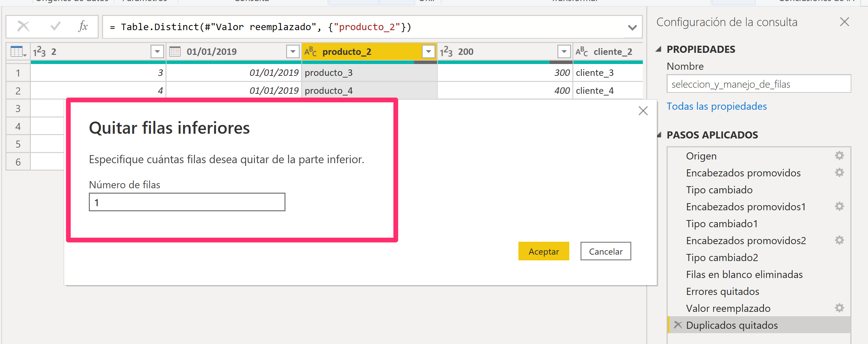Select the Valor reemplazado step
Image resolution: width=868 pixels, height=344 pixels.
(x=759, y=308)
